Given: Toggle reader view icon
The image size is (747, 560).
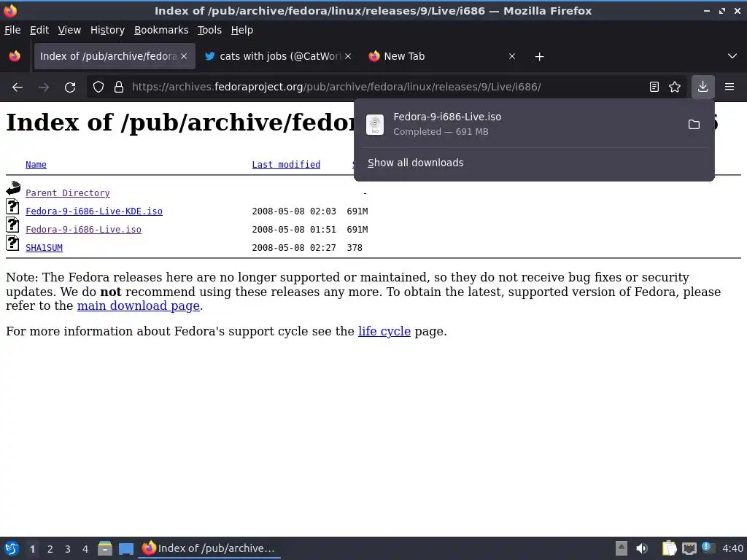Looking at the screenshot, I should (x=654, y=87).
